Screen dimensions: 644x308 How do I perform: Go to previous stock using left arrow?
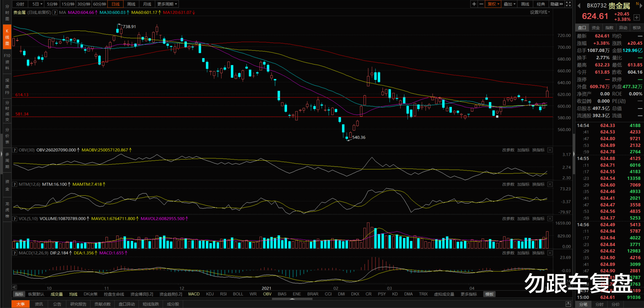point(579,6)
